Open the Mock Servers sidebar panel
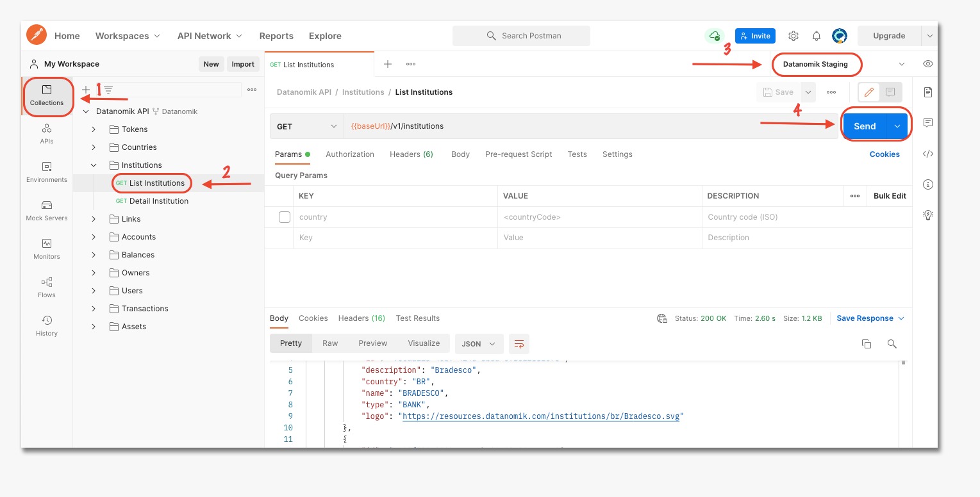980x497 pixels. (47, 211)
